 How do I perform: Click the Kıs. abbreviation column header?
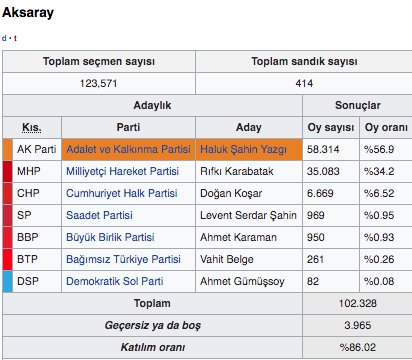(x=32, y=127)
